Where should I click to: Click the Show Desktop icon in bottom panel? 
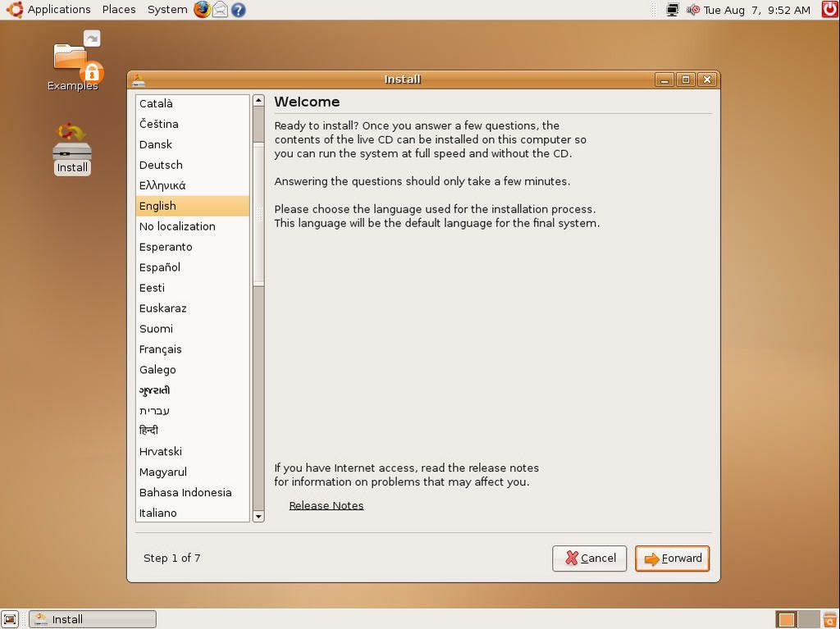pyautogui.click(x=10, y=619)
